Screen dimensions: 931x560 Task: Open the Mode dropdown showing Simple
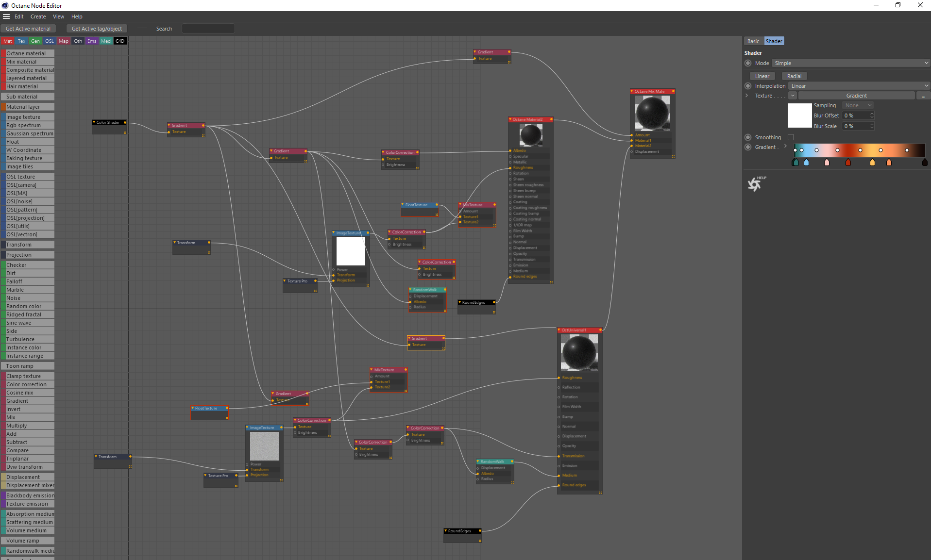[x=851, y=63]
